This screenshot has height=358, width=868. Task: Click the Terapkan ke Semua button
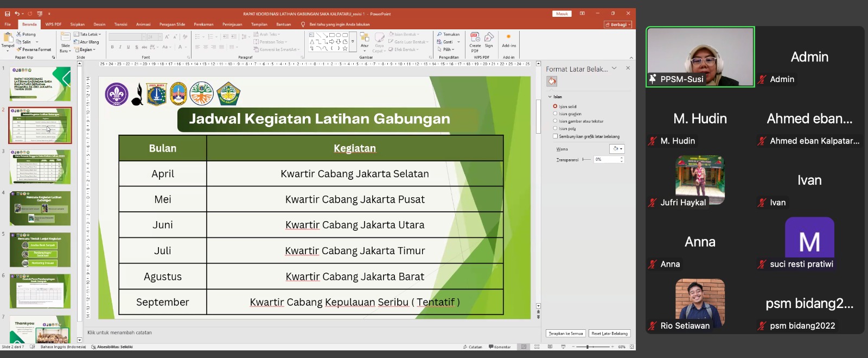[x=565, y=334]
